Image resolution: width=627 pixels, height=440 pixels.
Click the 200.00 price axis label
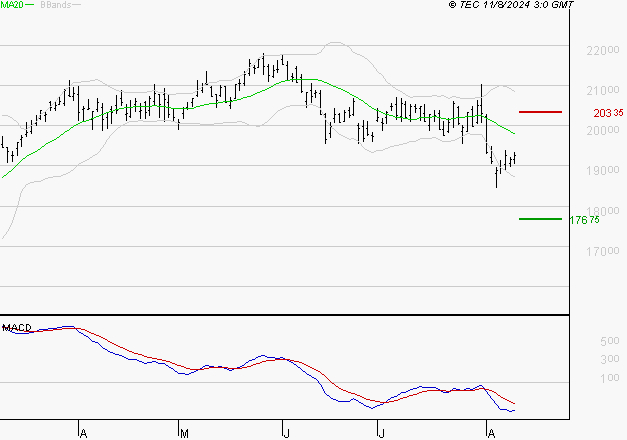coord(603,130)
